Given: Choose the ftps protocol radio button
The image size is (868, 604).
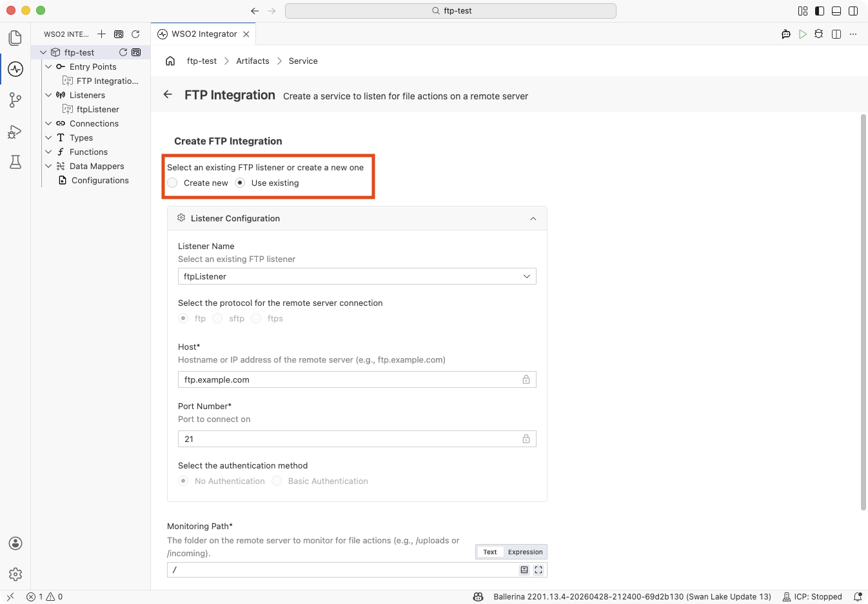Looking at the screenshot, I should pos(256,318).
